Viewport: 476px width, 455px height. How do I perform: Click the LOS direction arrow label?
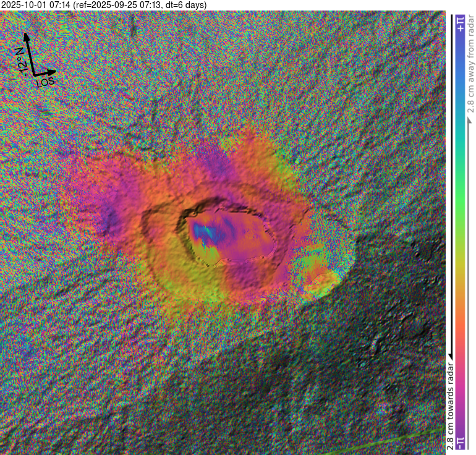pyautogui.click(x=46, y=81)
